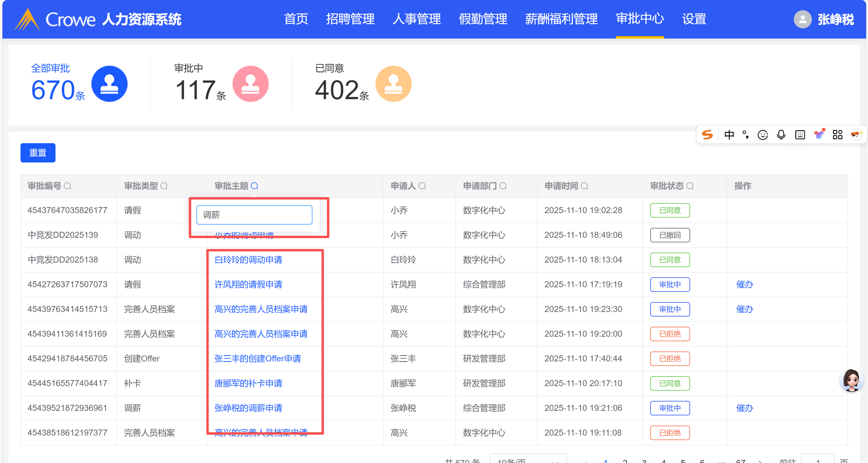The image size is (868, 463).
Task: Open 薪酬福利管理 menu
Action: (561, 19)
